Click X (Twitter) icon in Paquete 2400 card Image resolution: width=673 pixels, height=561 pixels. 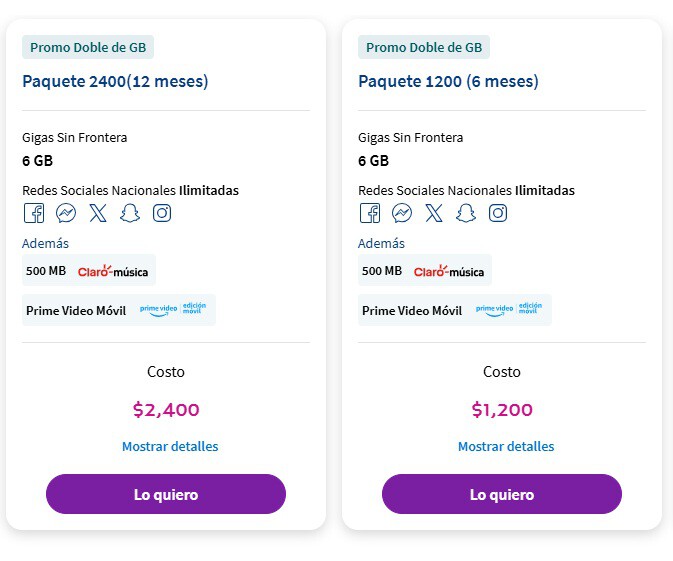97,213
